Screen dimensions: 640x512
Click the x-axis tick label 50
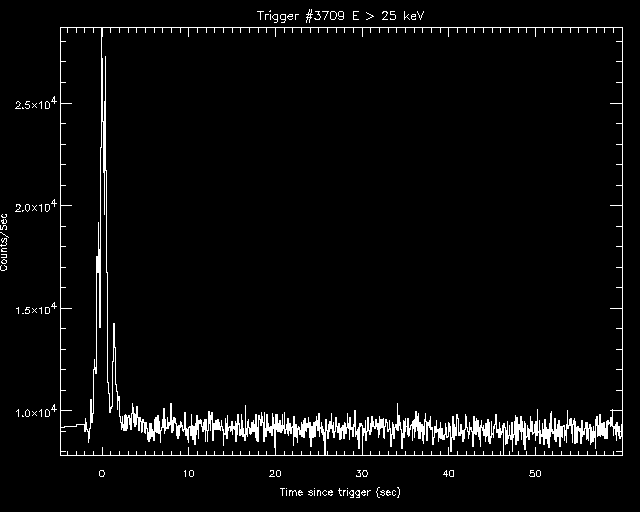tap(535, 474)
